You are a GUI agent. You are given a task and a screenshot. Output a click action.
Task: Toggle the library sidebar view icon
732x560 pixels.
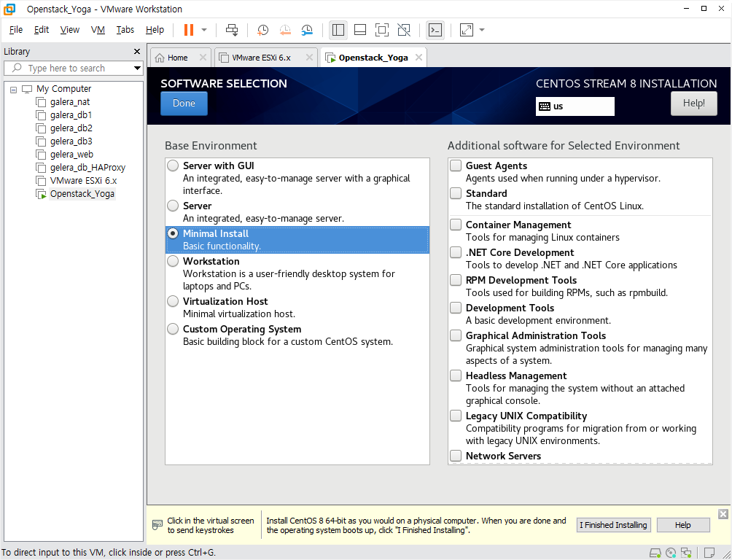(338, 30)
